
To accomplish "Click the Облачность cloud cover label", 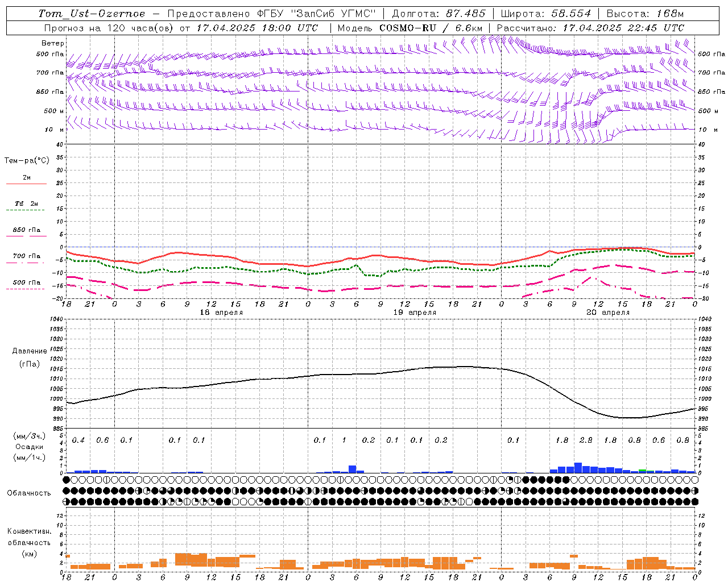I will [29, 493].
